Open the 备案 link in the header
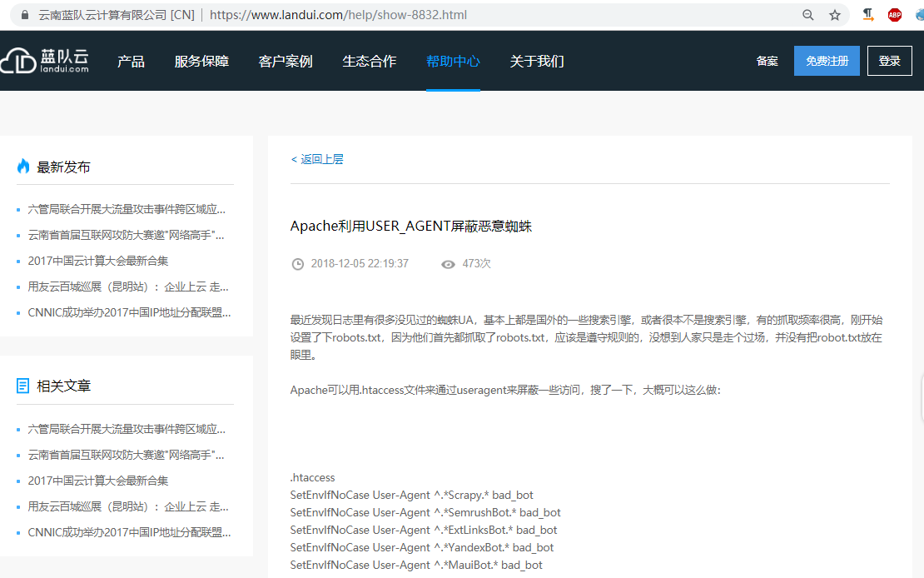924x578 pixels. [767, 62]
